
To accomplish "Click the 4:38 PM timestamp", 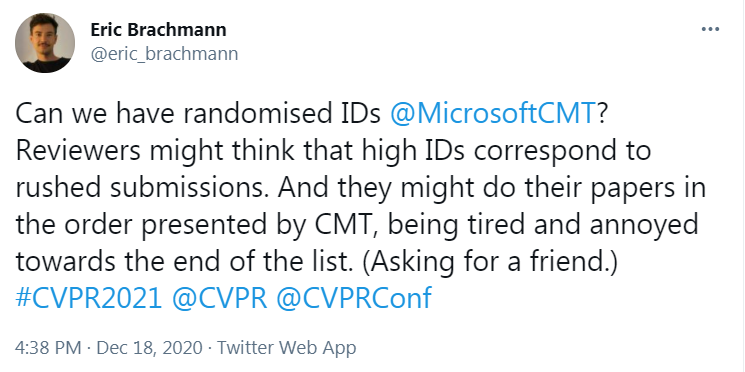I will [48, 348].
